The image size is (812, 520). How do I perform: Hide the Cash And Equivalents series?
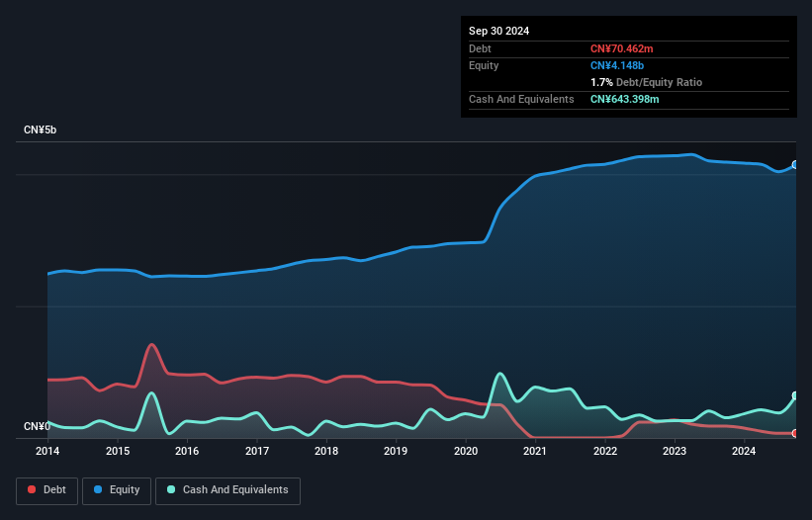coord(227,490)
